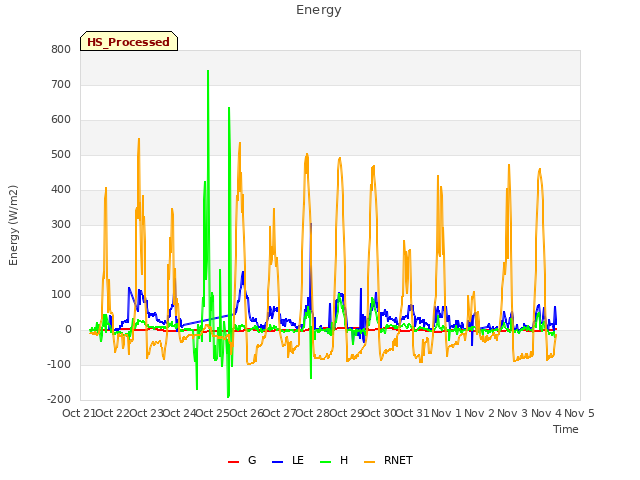Click the Nov 2 x-axis tick label
Image resolution: width=640 pixels, height=480 pixels.
tap(479, 413)
